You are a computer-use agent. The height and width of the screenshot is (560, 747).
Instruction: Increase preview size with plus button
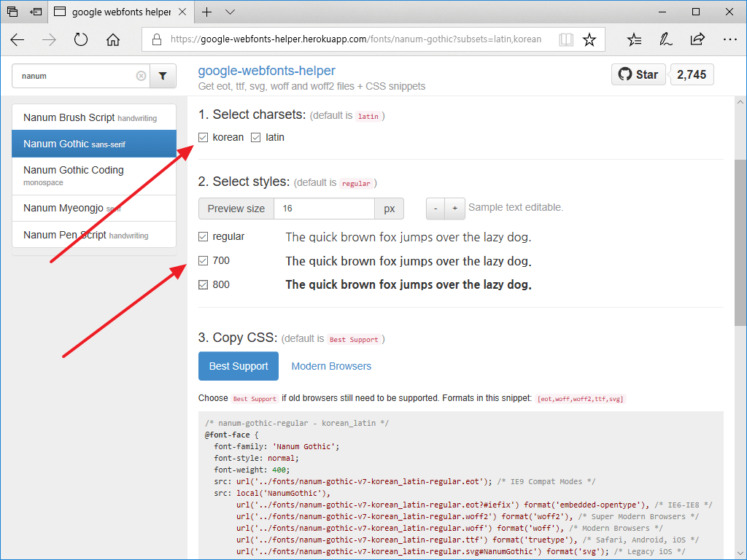click(x=455, y=209)
